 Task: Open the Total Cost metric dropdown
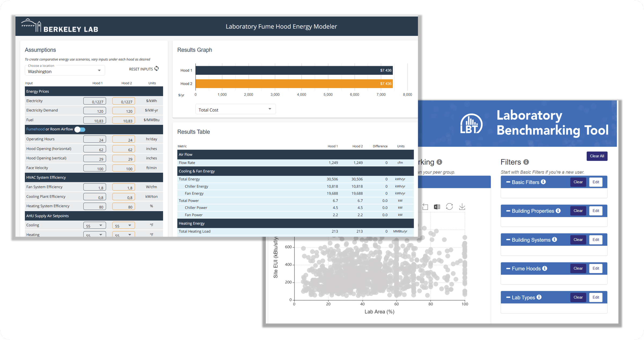point(235,110)
